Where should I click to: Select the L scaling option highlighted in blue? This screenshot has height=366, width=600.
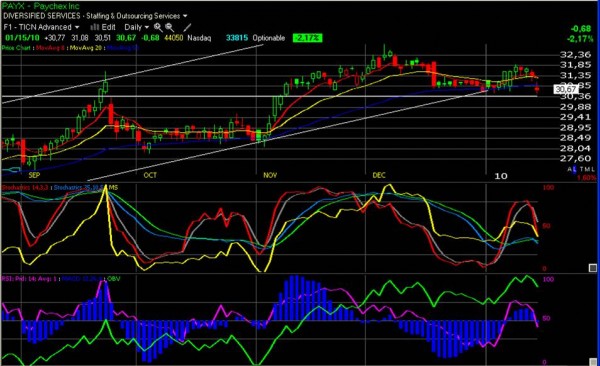click(574, 169)
